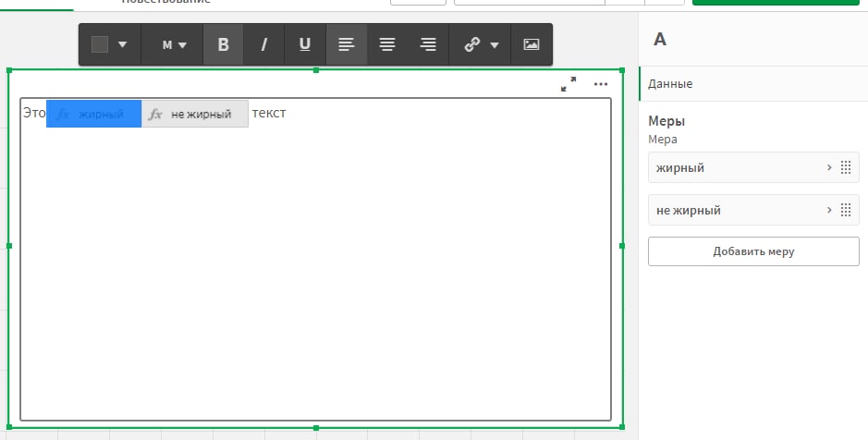Expand the 'жирный' measure in the properties panel
Viewport: 868px width, 440px height.
pos(829,167)
